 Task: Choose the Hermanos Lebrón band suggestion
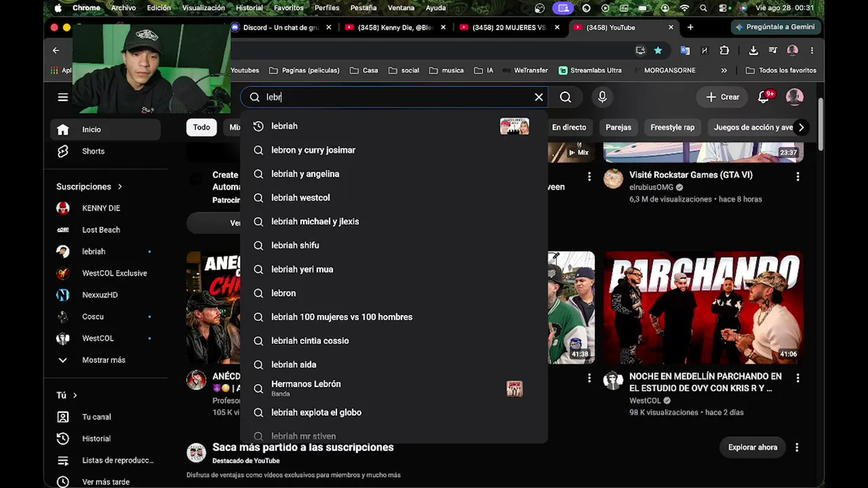393,388
